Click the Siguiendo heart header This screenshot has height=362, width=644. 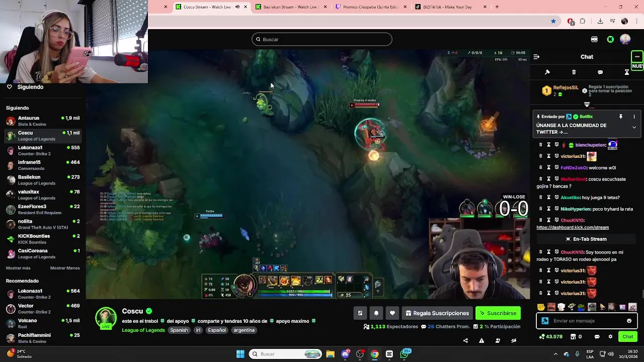click(25, 87)
